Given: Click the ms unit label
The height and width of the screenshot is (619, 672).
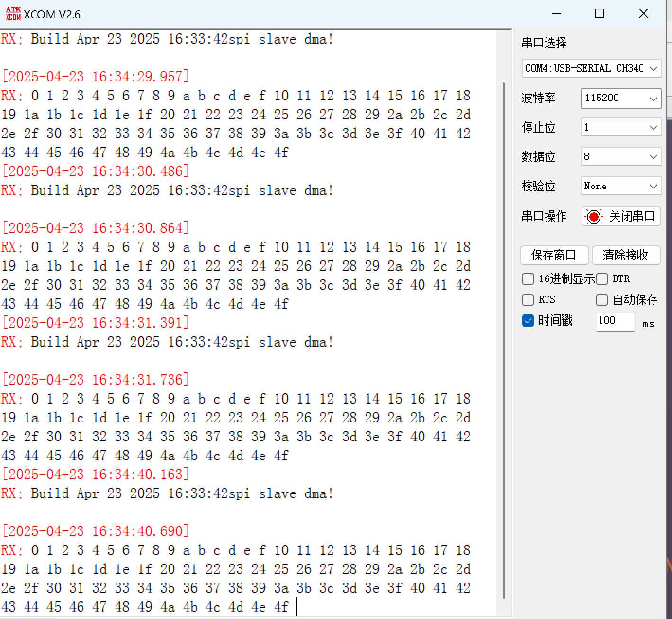Looking at the screenshot, I should coord(648,324).
